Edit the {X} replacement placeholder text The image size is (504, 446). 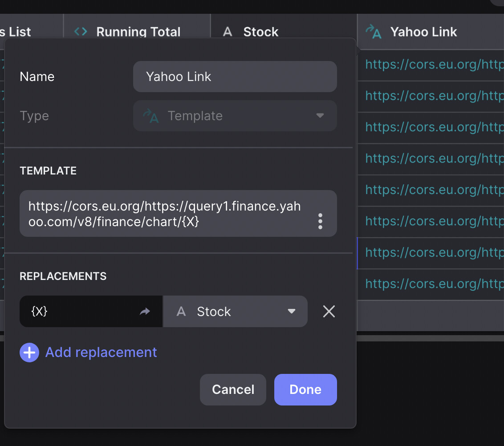click(80, 312)
